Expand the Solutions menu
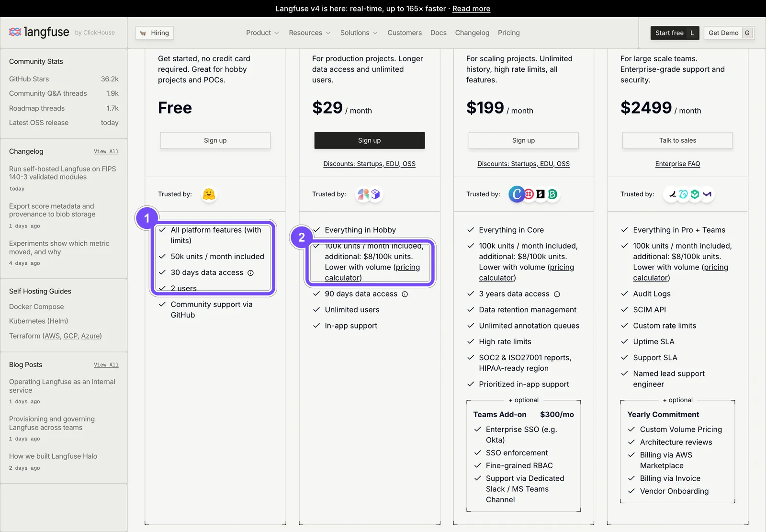This screenshot has width=766, height=532. click(x=359, y=33)
